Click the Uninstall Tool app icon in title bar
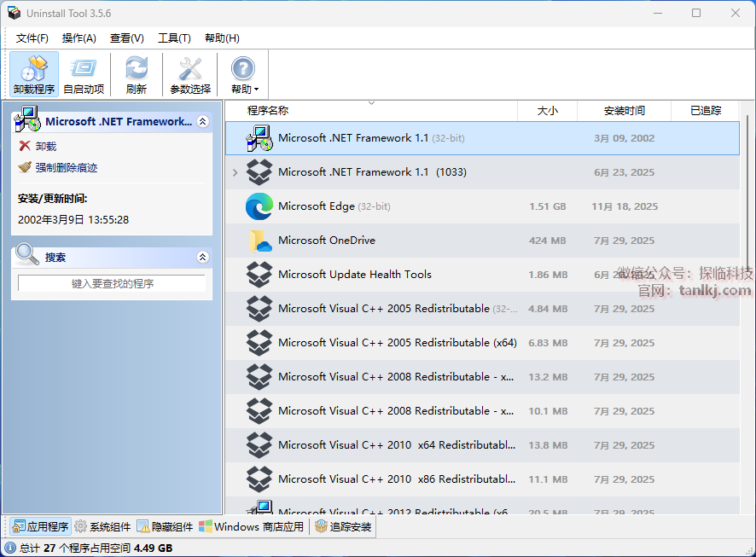The image size is (756, 557). click(14, 13)
